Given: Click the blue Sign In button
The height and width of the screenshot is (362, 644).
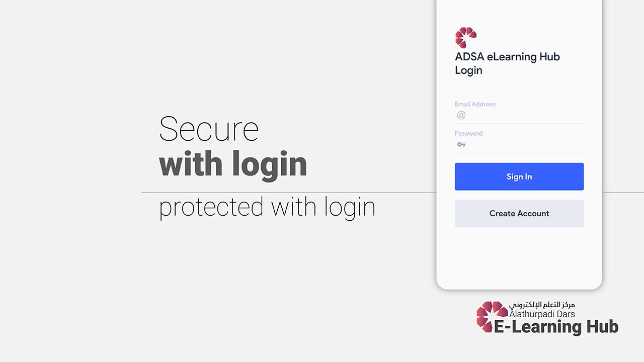Looking at the screenshot, I should click(519, 176).
